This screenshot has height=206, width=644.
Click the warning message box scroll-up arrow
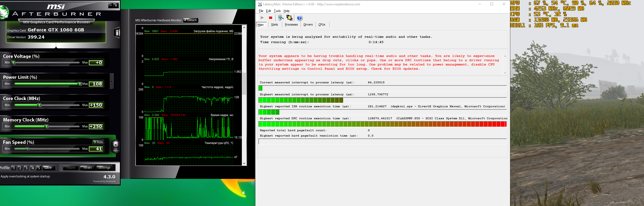coord(505,56)
